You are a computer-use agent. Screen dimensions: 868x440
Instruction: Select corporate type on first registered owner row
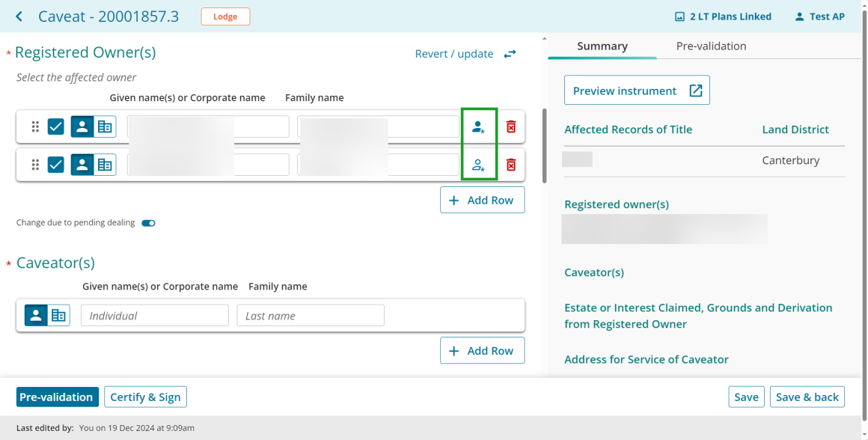(105, 126)
